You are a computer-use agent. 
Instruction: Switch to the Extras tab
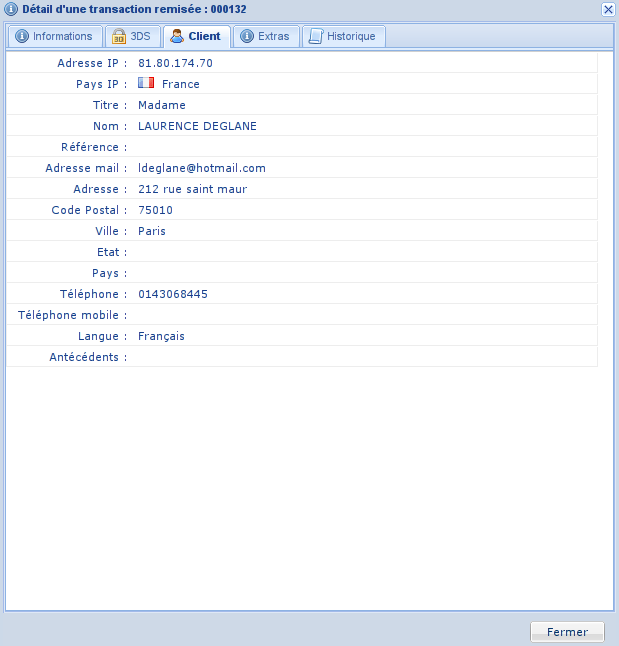[x=265, y=37]
